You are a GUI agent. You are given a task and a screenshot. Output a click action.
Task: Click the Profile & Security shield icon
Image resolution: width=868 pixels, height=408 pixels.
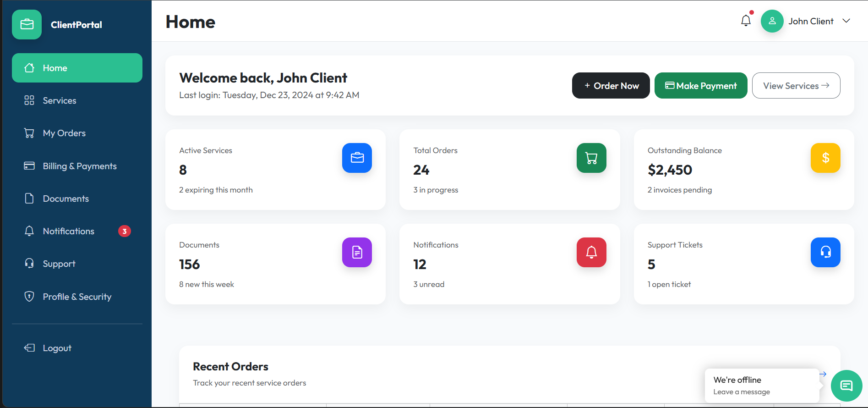click(x=29, y=297)
